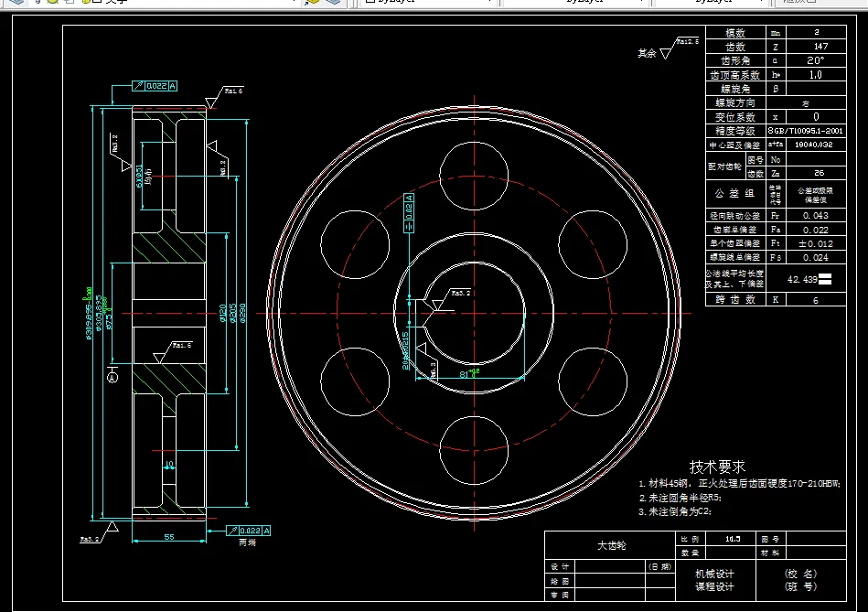Image resolution: width=868 pixels, height=612 pixels.
Task: Click the 10 web thickness dimension
Action: click(x=169, y=464)
